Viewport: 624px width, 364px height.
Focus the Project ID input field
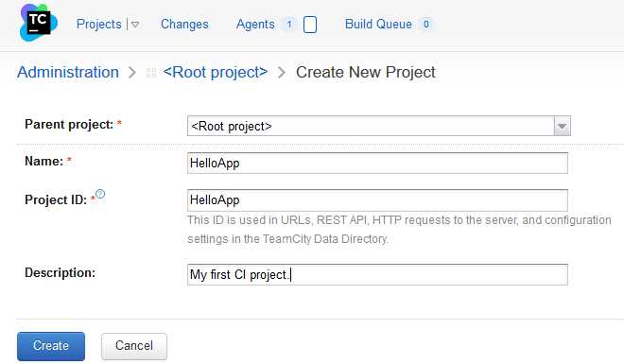click(377, 200)
